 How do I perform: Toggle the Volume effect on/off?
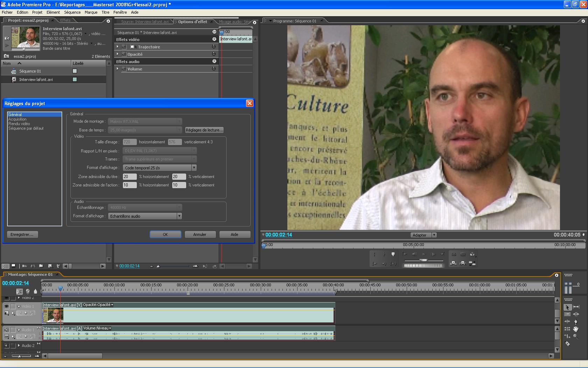(124, 69)
